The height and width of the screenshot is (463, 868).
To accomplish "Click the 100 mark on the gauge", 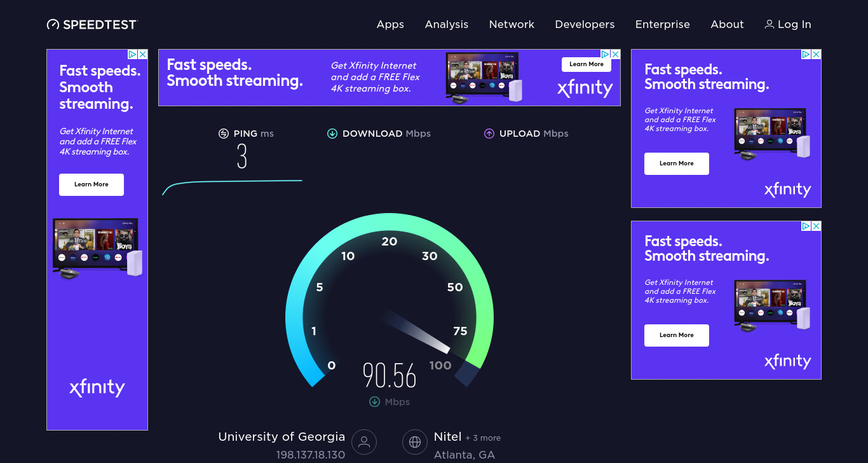I will pos(440,366).
